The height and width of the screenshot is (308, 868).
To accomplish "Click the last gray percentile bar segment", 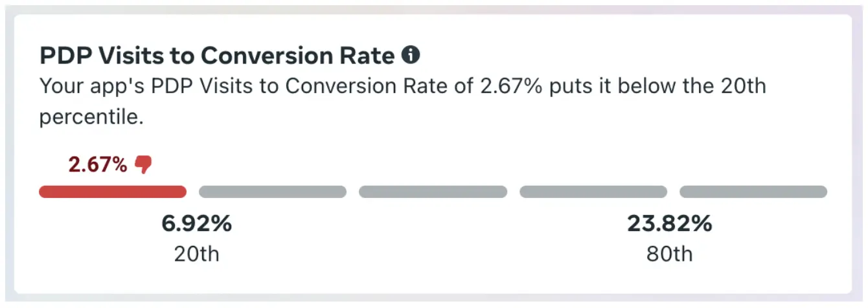I will (753, 192).
